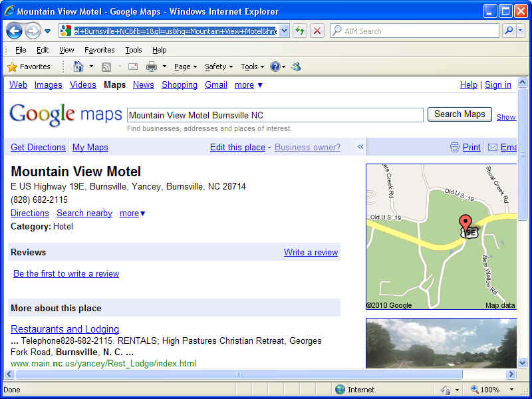The height and width of the screenshot is (399, 532).
Task: Click the Google maps logo
Action: (65, 114)
